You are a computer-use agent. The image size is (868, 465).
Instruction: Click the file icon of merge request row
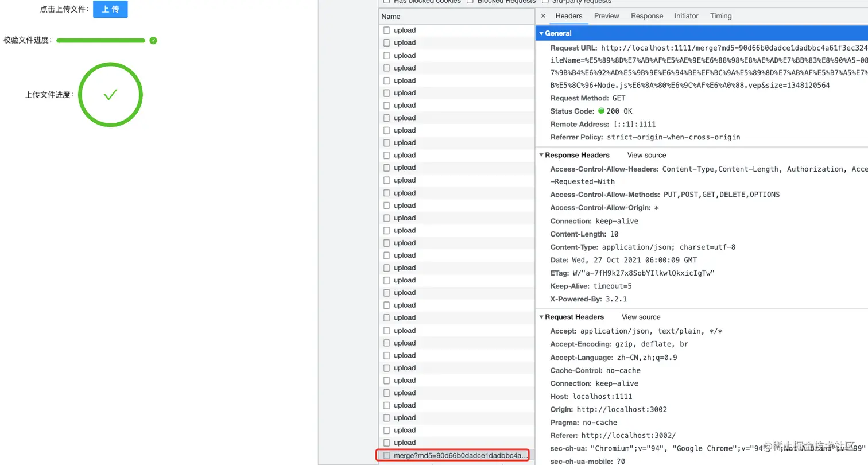tap(387, 455)
